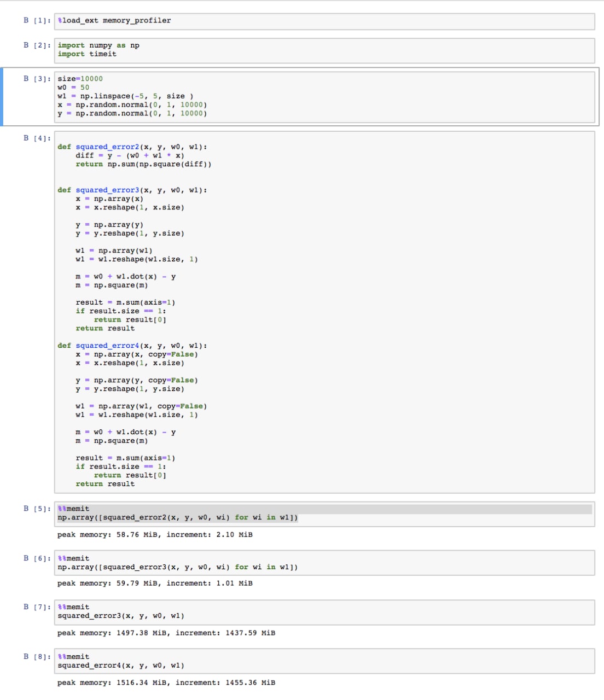Select the cell defining size=10000
The width and height of the screenshot is (604, 700).
[324, 97]
